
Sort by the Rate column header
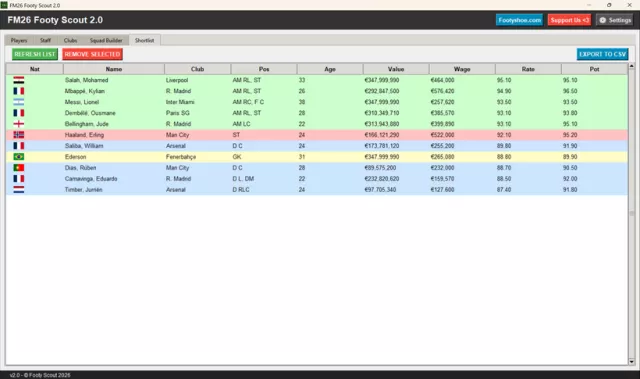[528, 69]
